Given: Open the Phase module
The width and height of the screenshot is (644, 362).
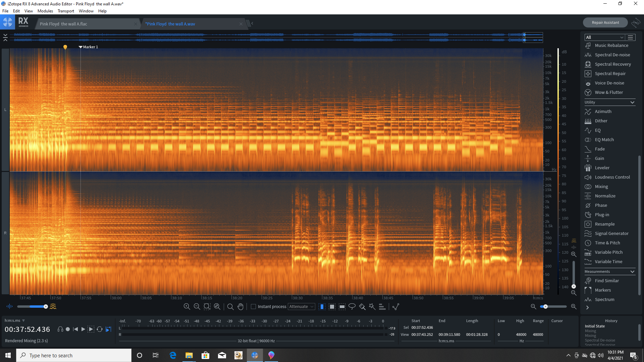Looking at the screenshot, I should click(596, 205).
